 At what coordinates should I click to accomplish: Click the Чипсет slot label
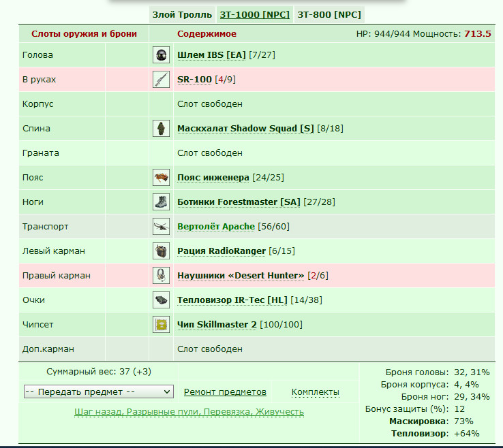point(38,325)
